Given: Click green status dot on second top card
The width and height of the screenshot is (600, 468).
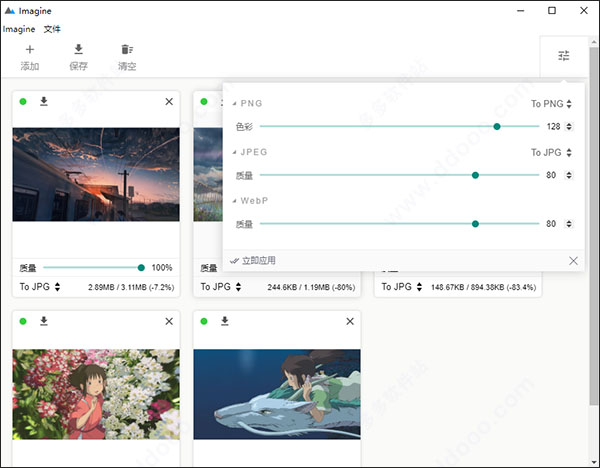Looking at the screenshot, I should [204, 101].
